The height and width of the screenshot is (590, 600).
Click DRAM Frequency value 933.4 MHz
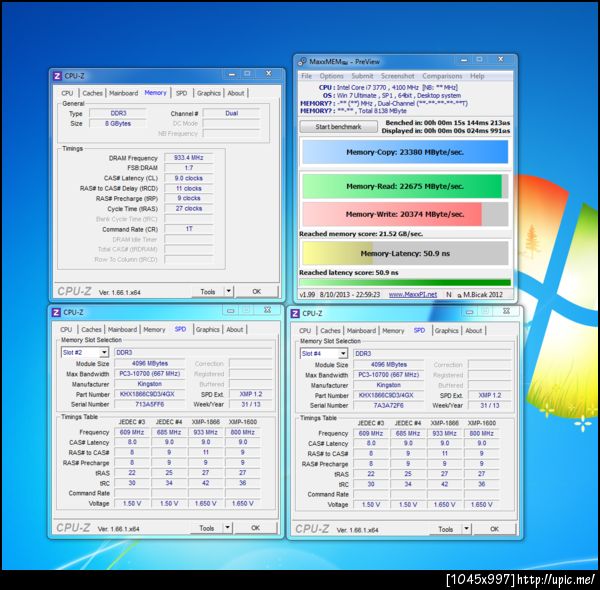pyautogui.click(x=188, y=158)
